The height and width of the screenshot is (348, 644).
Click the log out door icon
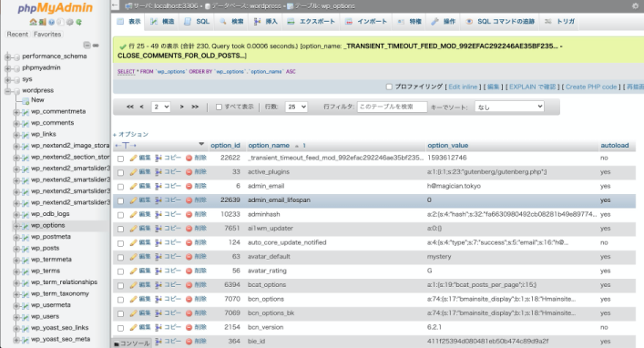[x=42, y=22]
